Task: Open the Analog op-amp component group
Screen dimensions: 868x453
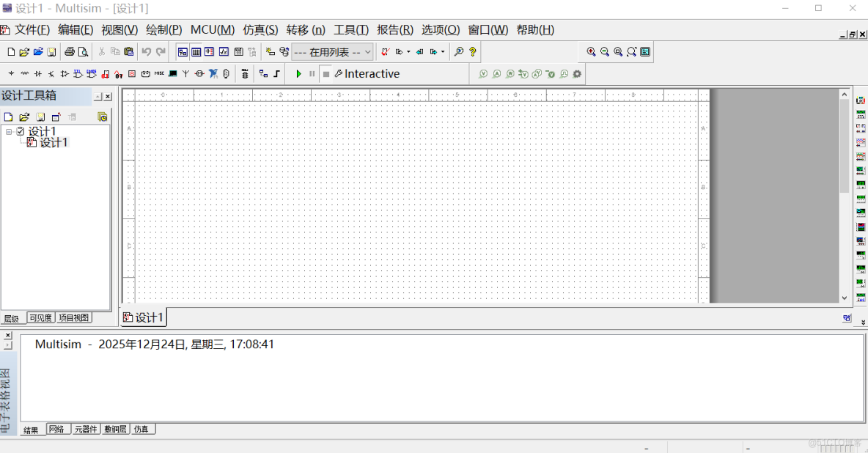Action: coord(65,73)
